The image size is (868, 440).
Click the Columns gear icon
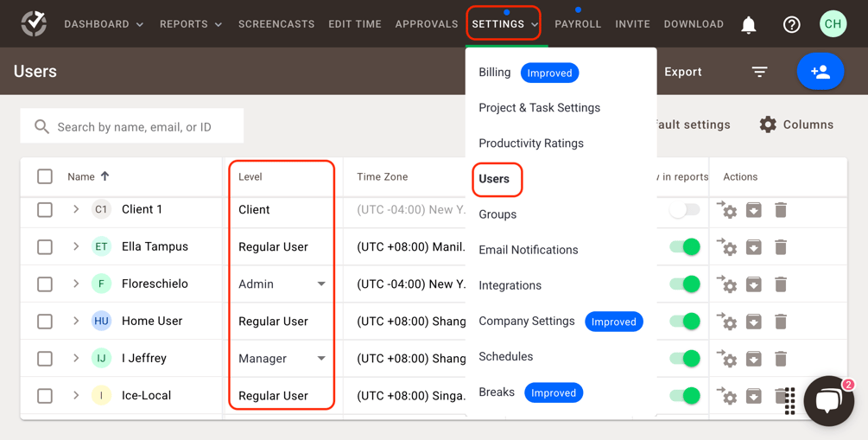coord(768,124)
